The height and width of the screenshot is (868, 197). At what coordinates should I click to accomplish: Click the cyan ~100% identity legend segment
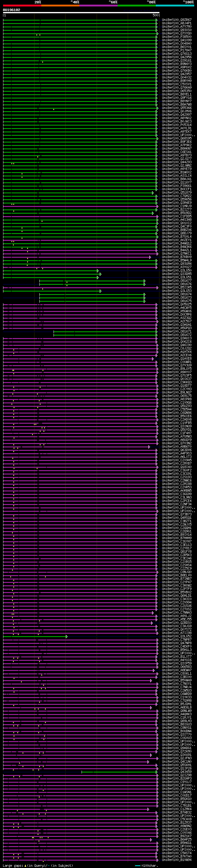coord(175,6)
